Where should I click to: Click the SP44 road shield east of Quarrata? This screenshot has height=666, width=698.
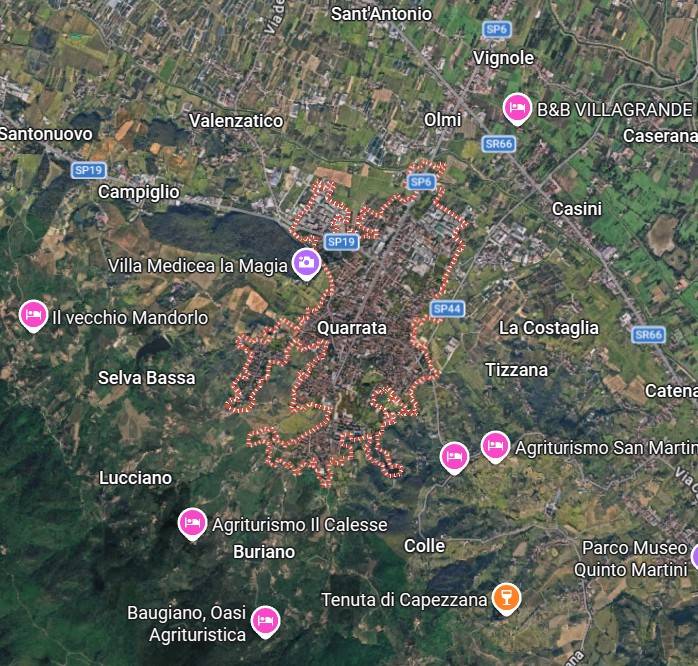pyautogui.click(x=447, y=309)
